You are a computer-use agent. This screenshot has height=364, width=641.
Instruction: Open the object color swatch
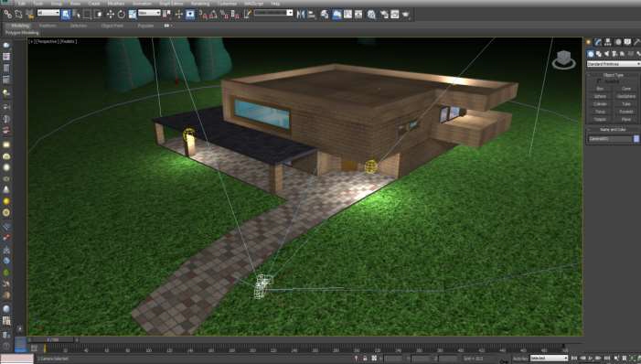(636, 139)
